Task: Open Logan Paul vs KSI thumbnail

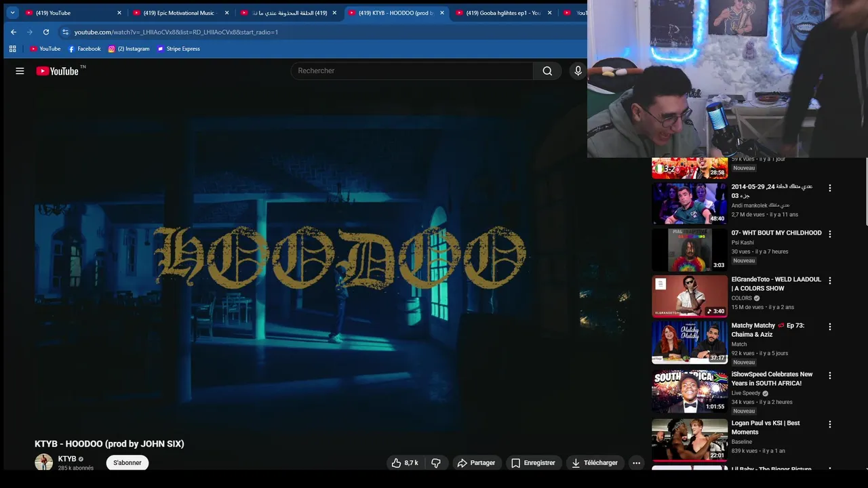Action: (690, 440)
